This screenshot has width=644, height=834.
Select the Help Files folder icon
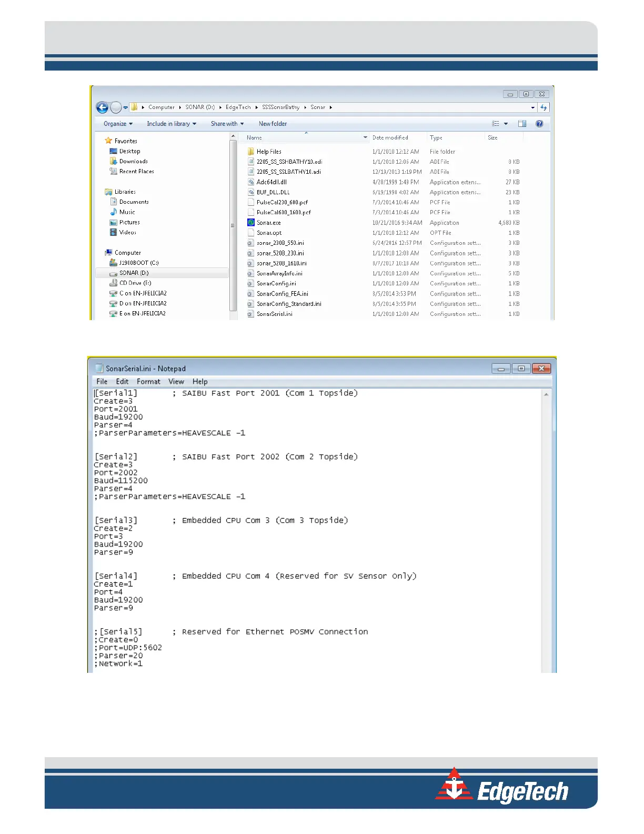pyautogui.click(x=251, y=152)
